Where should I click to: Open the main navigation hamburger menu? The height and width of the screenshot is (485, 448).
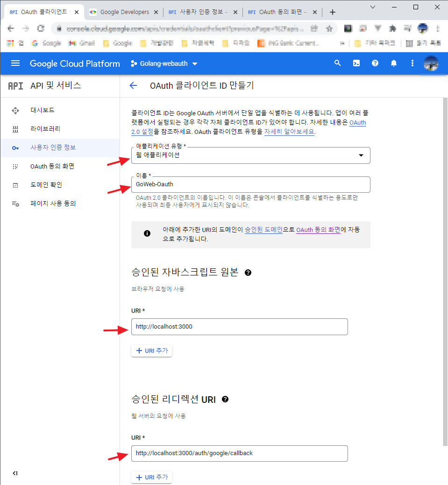[x=15, y=63]
